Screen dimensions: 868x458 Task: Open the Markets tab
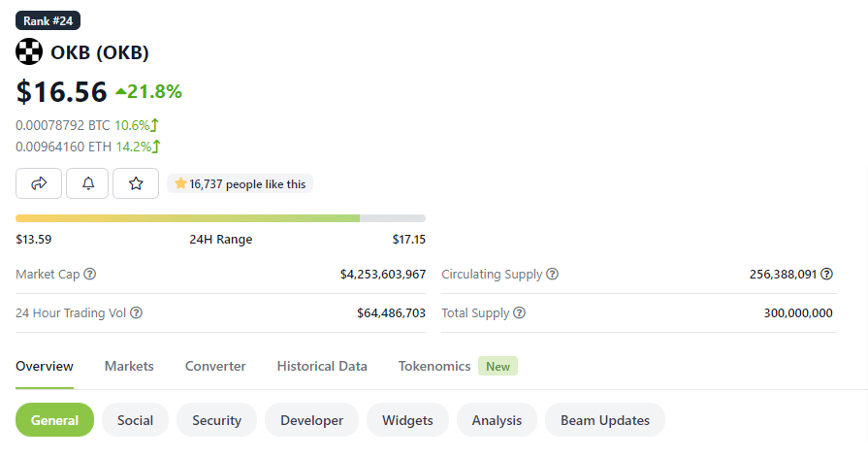129,366
